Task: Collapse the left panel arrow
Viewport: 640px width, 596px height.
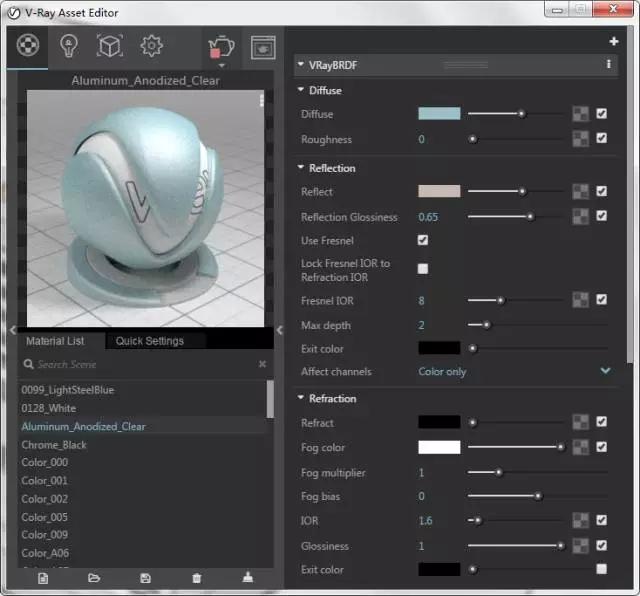Action: pos(13,330)
